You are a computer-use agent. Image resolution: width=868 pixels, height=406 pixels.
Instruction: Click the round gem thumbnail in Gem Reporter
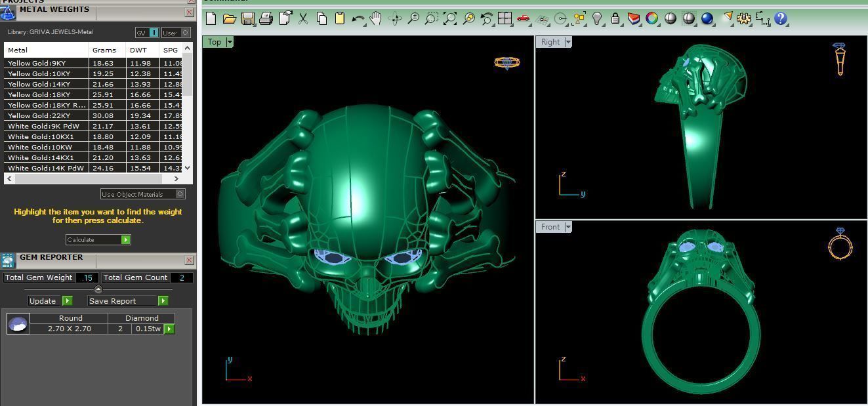18,323
